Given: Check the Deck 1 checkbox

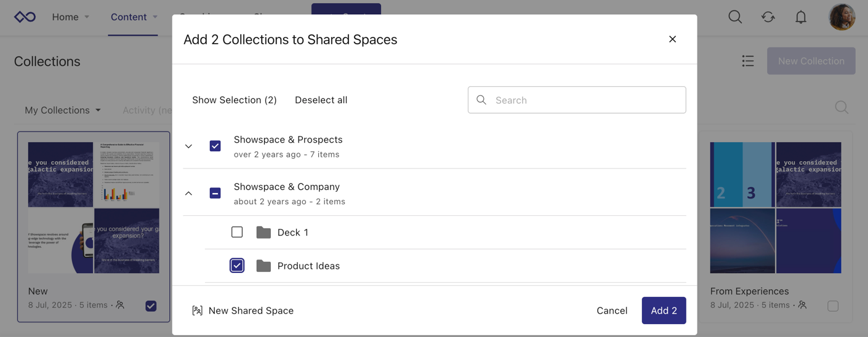Looking at the screenshot, I should pos(237,232).
